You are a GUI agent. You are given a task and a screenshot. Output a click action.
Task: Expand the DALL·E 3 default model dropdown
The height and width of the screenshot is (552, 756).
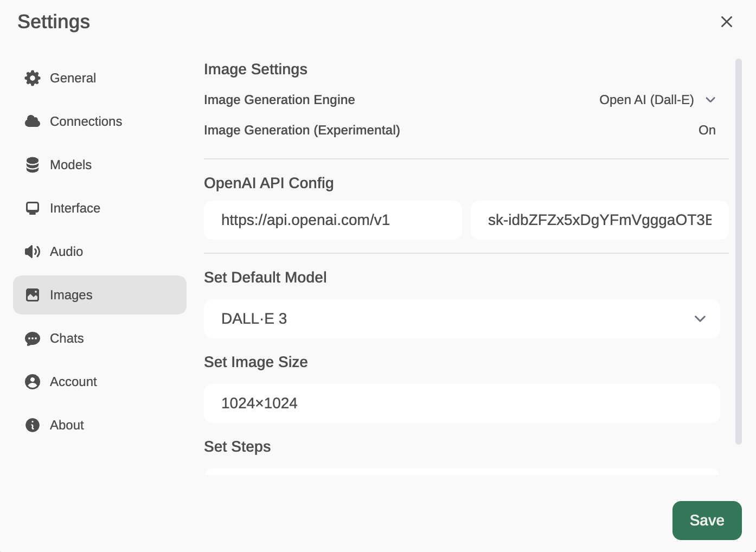point(462,319)
